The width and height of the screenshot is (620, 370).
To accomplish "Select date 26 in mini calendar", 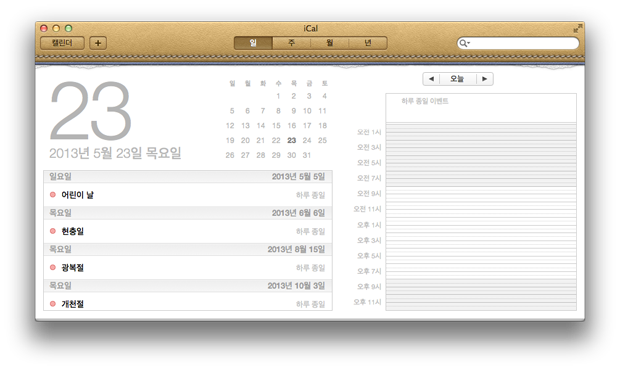I will [230, 155].
